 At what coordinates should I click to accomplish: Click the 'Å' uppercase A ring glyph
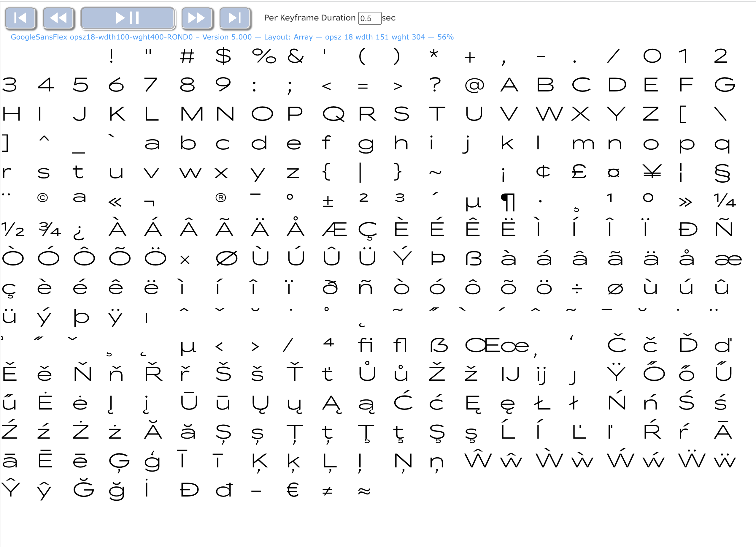click(296, 227)
